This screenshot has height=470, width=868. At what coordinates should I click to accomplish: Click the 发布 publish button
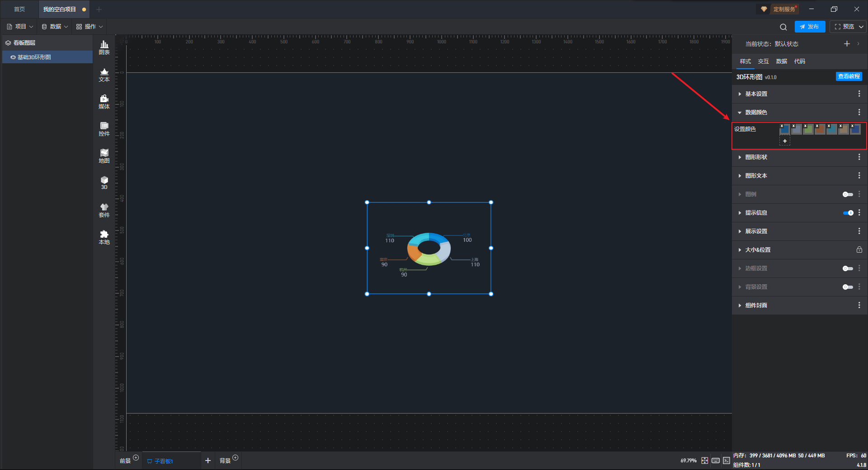(x=810, y=27)
